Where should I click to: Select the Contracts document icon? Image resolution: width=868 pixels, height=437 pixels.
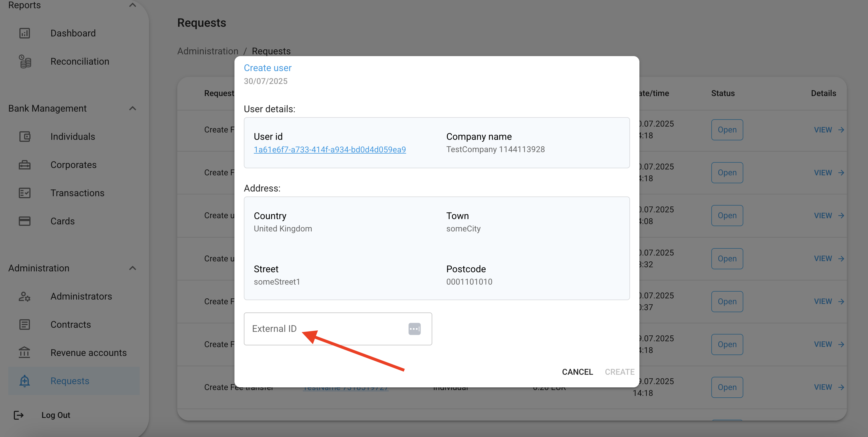click(x=24, y=325)
